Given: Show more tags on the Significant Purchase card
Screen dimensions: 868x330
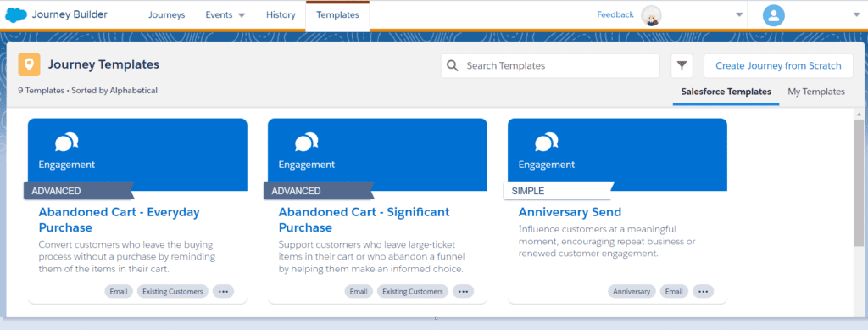Looking at the screenshot, I should pos(464,291).
